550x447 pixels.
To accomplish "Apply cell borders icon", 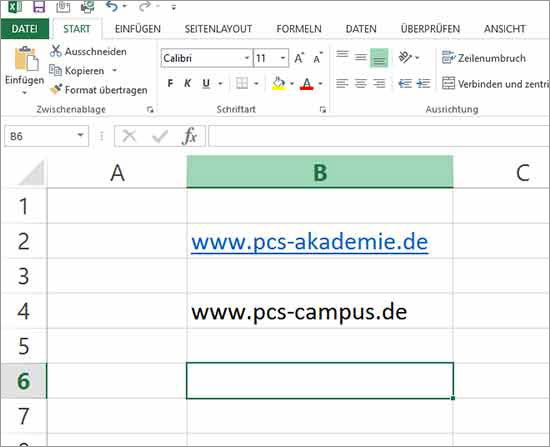I will pos(242,84).
